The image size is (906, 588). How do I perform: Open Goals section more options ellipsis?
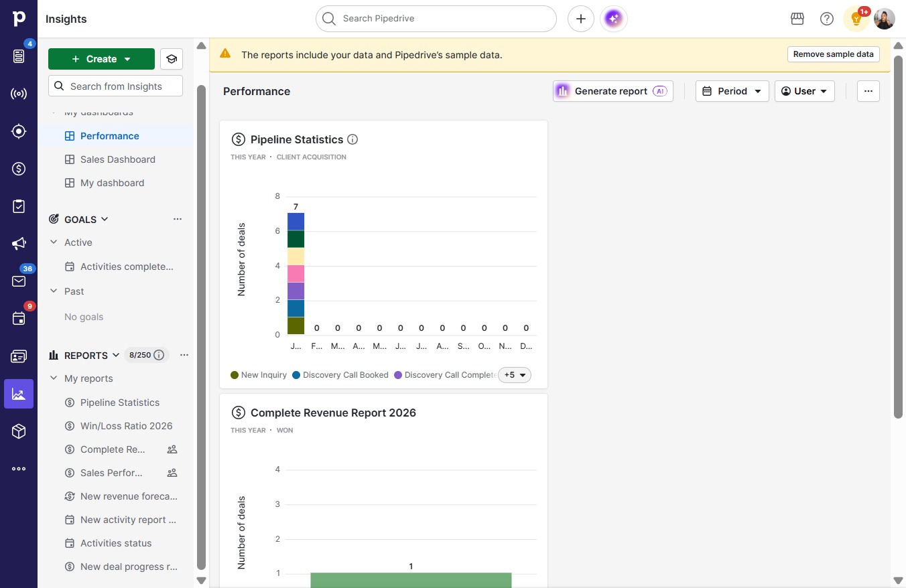(x=178, y=219)
